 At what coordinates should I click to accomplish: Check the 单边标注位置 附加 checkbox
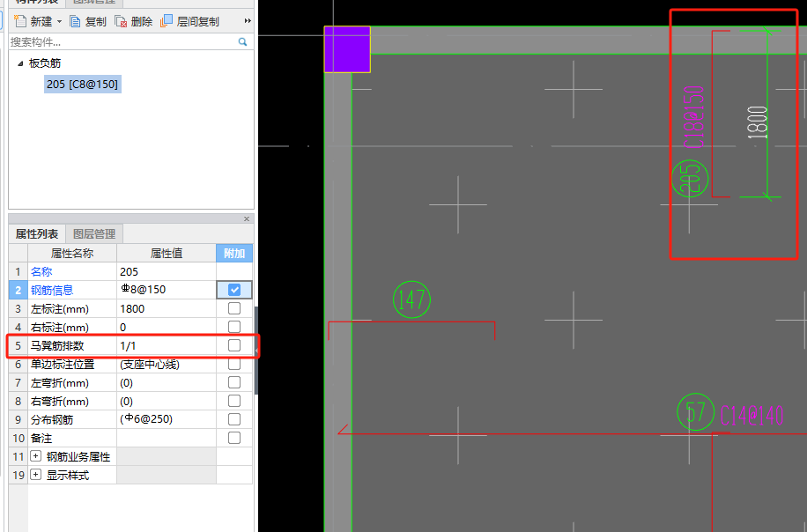(234, 364)
